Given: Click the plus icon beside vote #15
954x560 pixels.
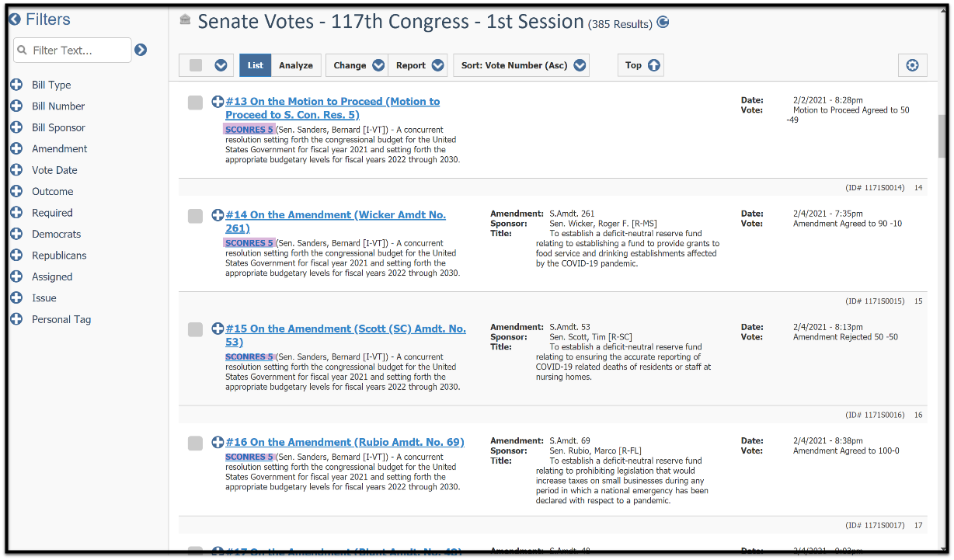Looking at the screenshot, I should pyautogui.click(x=218, y=329).
